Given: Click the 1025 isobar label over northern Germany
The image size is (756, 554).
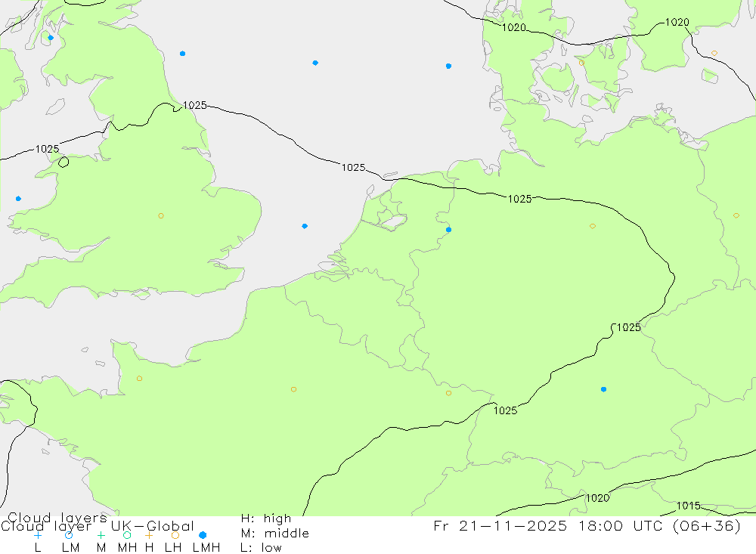Looking at the screenshot, I should click(x=520, y=199).
